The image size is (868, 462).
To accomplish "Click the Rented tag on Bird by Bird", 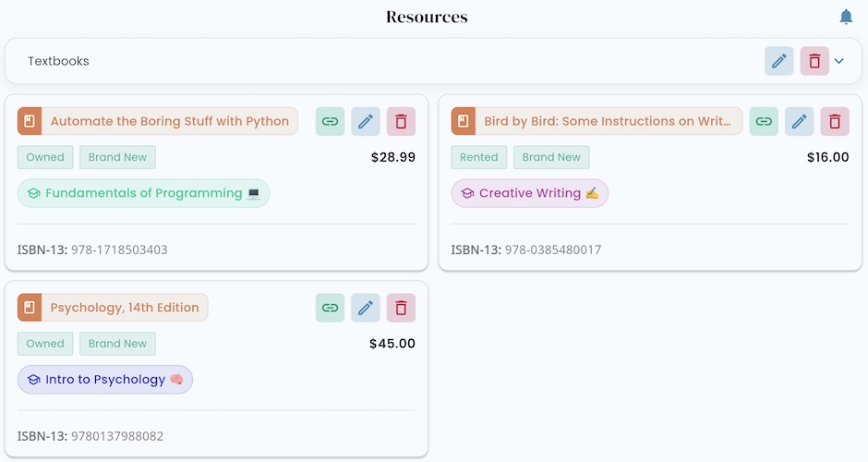I will coord(478,157).
